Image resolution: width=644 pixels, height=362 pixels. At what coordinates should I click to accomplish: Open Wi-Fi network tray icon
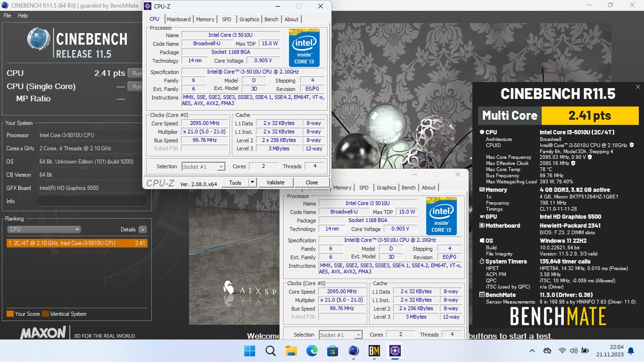(x=562, y=351)
